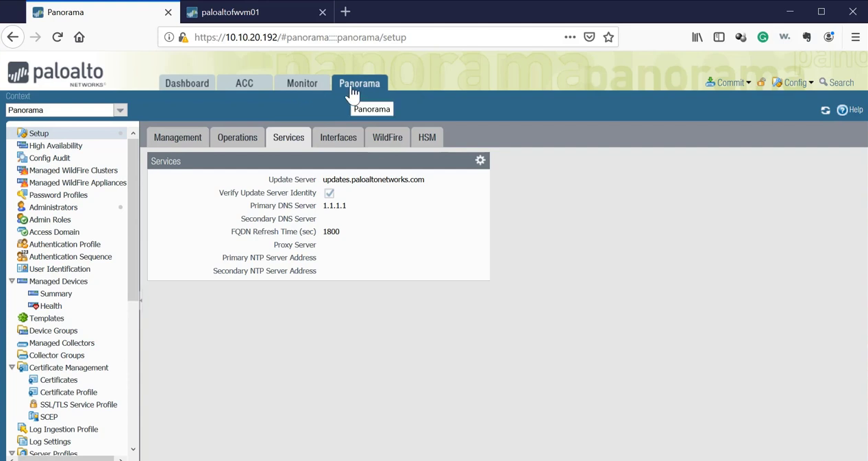Go back to previous page
Viewport: 868px width, 461px height.
click(x=13, y=37)
